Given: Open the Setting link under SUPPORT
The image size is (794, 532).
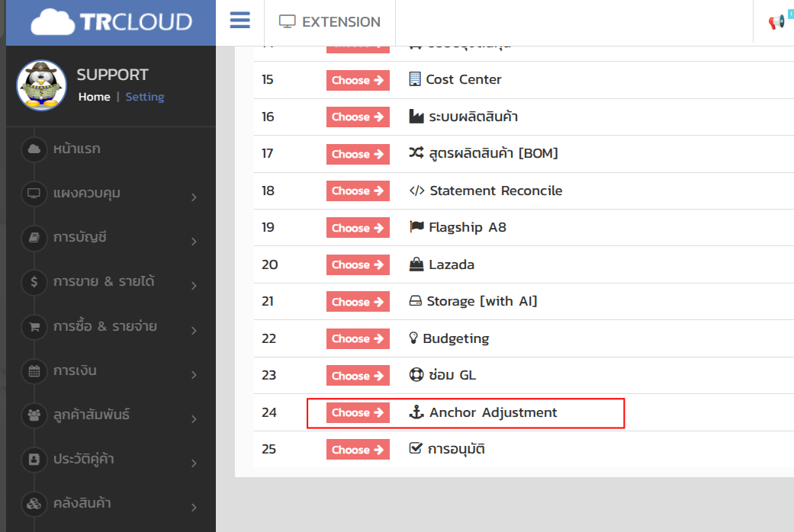Looking at the screenshot, I should (145, 97).
